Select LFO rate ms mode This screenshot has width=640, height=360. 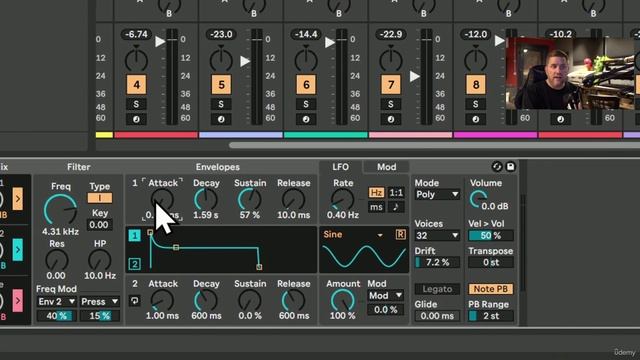(x=376, y=207)
